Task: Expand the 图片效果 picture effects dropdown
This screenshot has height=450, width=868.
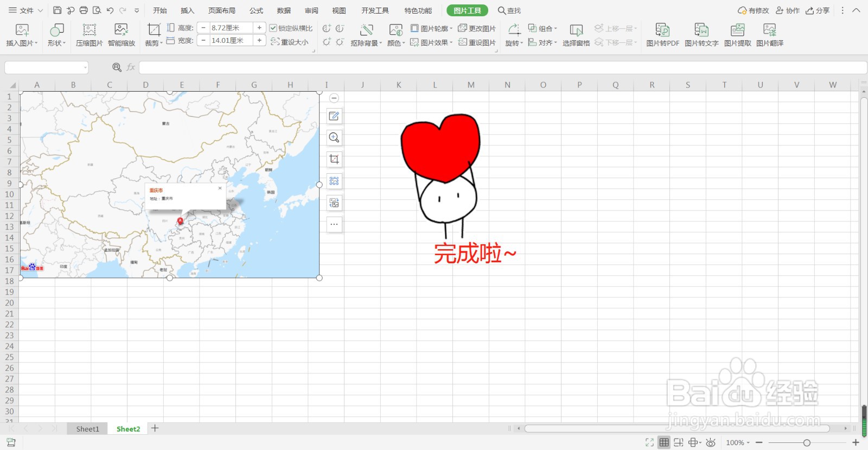Action: click(451, 42)
